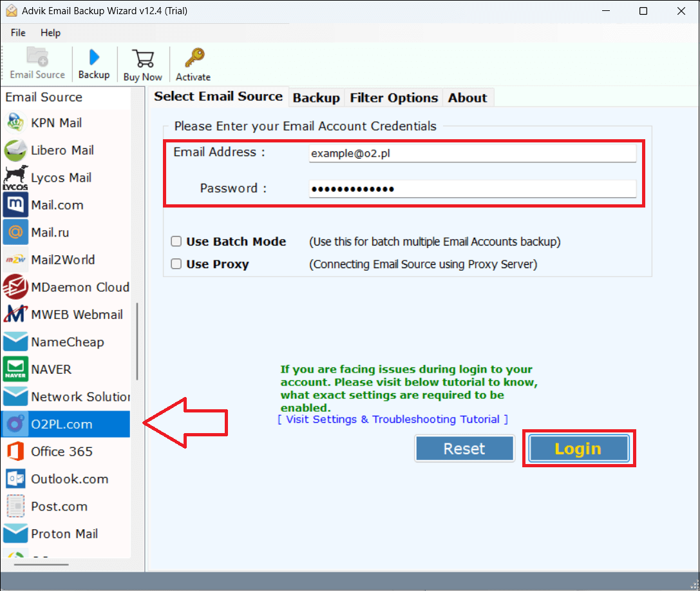700x591 pixels.
Task: Select the MWEB Webmail icon
Action: click(15, 315)
